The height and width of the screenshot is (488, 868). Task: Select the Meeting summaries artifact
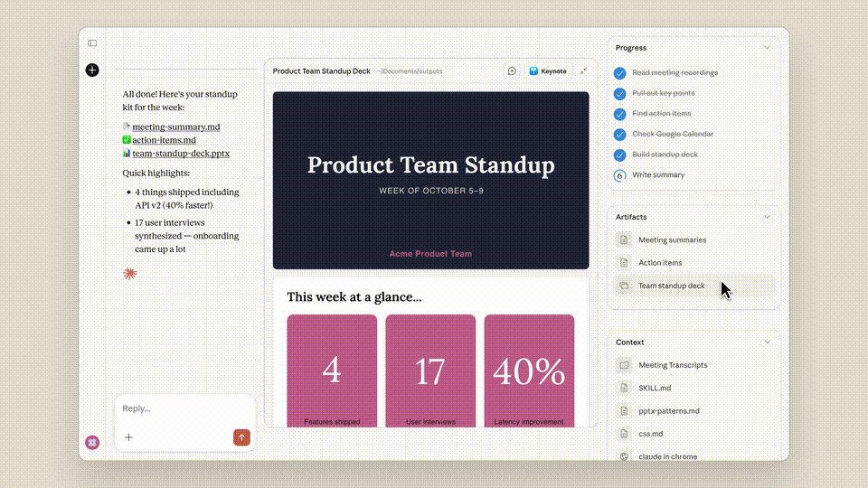tap(672, 240)
